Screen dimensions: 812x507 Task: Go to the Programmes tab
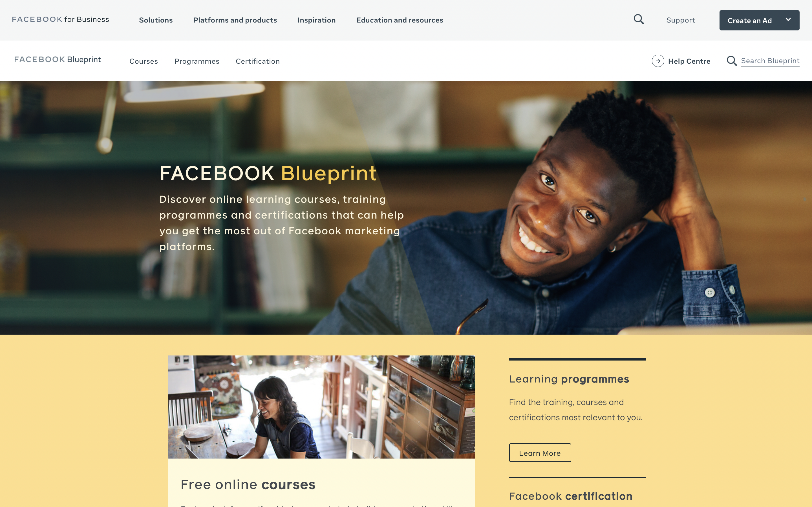pos(197,61)
